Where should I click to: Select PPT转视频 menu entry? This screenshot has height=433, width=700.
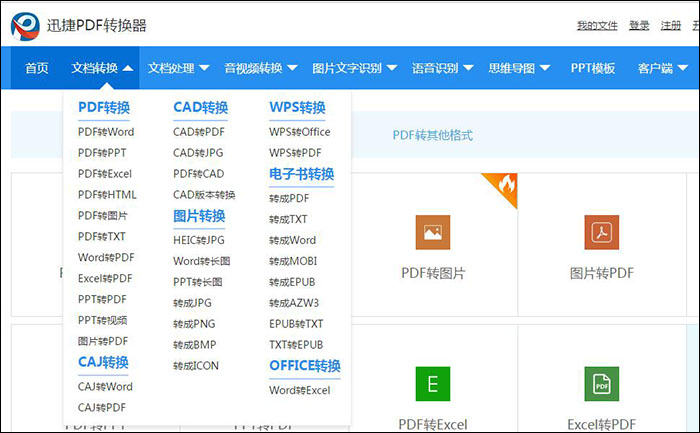pyautogui.click(x=102, y=321)
